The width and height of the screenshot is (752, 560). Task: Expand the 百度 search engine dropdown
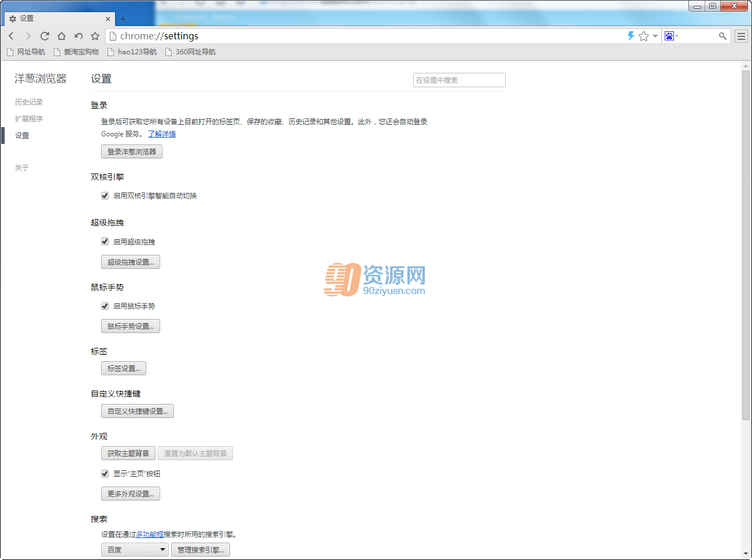click(135, 550)
